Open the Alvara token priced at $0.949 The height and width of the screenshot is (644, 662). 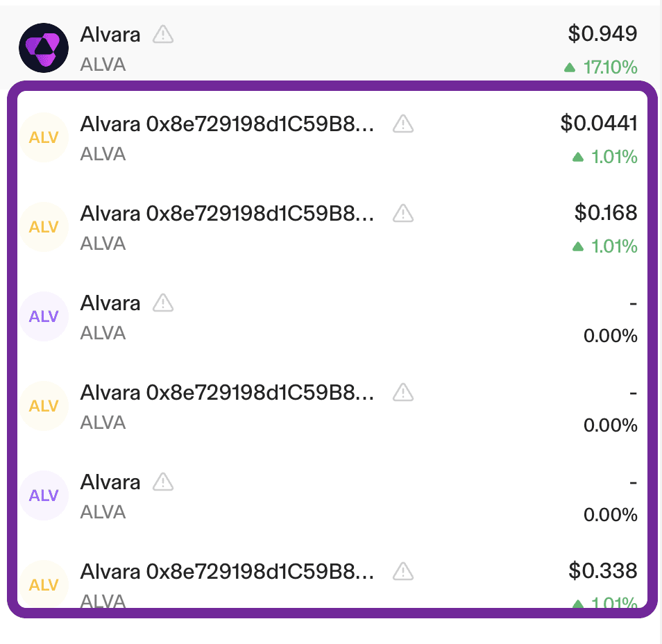(x=110, y=34)
